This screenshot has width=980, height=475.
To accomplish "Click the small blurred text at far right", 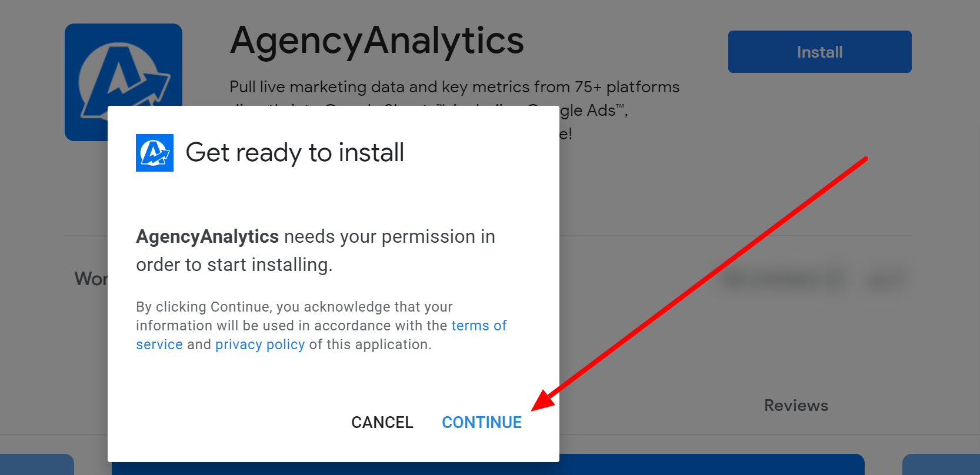I will click(x=886, y=280).
